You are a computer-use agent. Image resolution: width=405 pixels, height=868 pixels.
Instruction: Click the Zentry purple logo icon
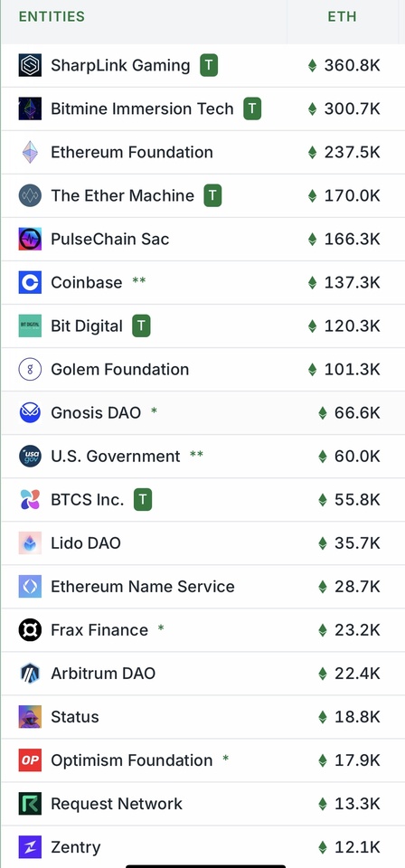click(30, 847)
